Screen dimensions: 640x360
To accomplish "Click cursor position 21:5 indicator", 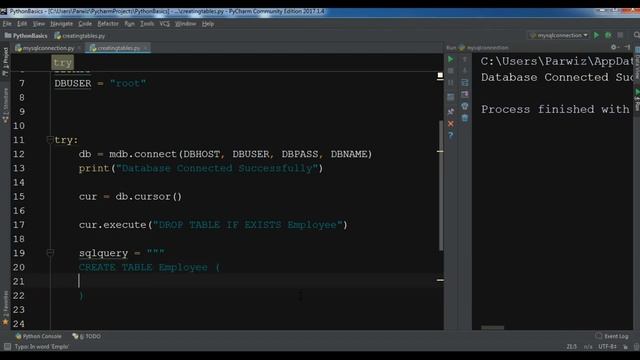I will point(571,347).
